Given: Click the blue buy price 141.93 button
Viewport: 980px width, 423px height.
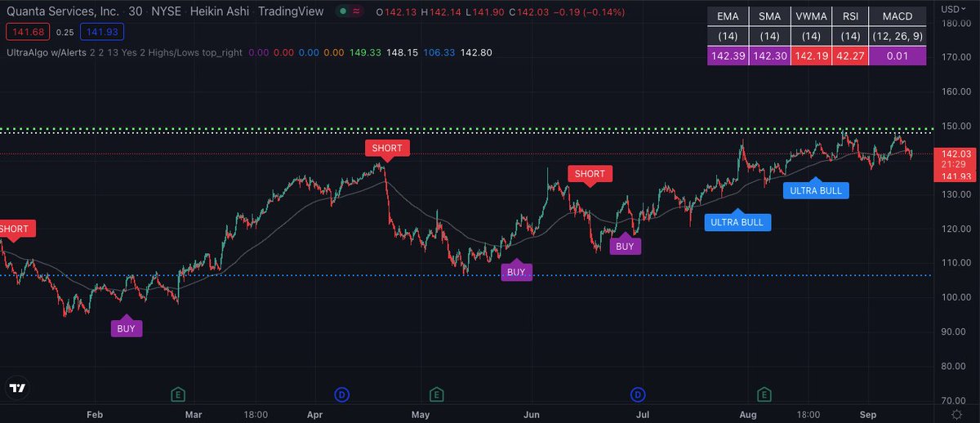Looking at the screenshot, I should coord(100,31).
